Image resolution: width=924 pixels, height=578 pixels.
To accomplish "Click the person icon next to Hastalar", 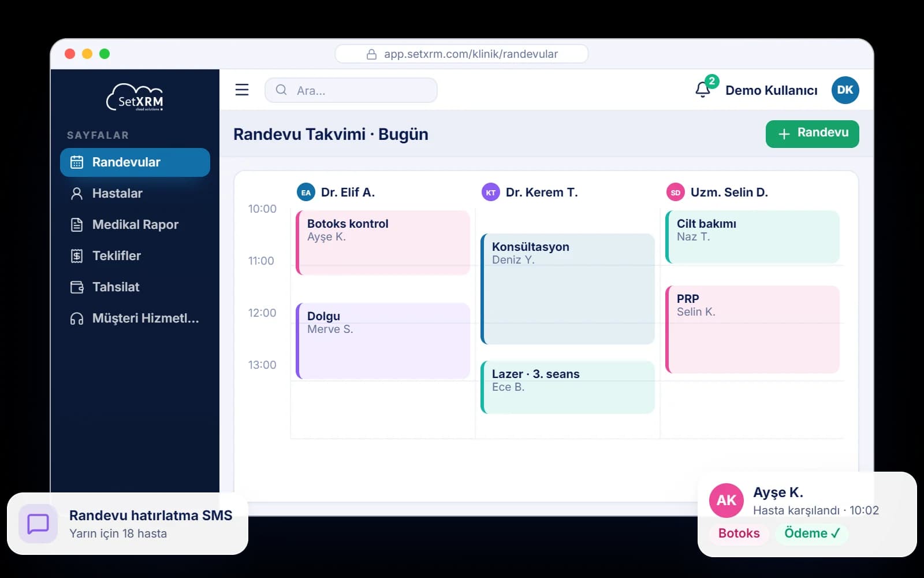I will click(77, 194).
